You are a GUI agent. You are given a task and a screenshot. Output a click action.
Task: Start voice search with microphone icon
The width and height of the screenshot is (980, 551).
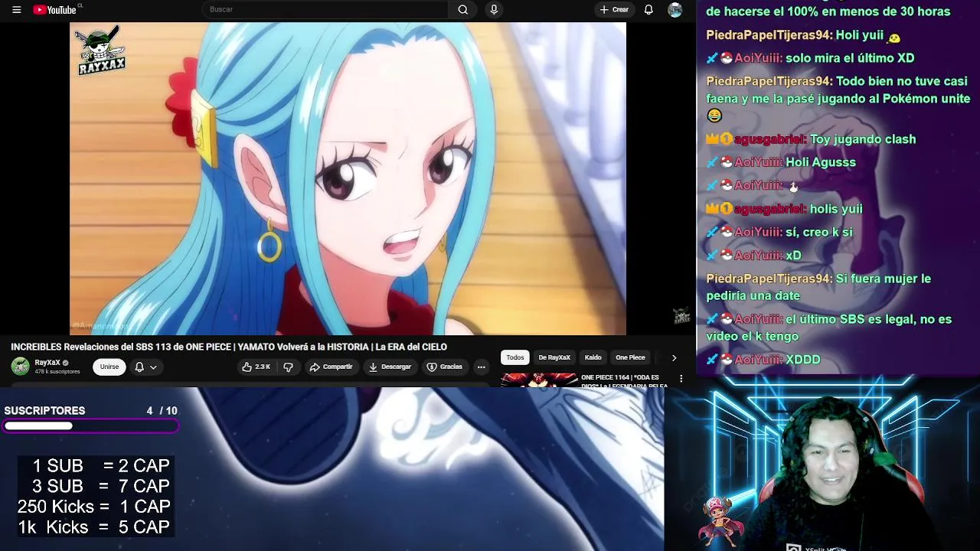click(x=494, y=9)
